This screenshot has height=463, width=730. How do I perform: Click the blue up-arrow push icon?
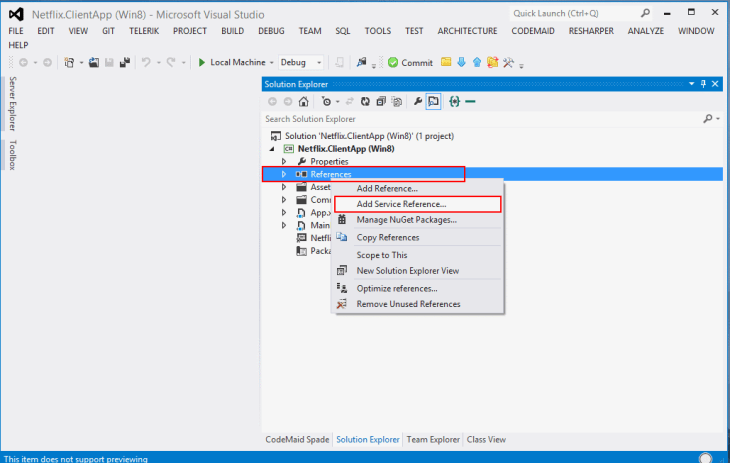tap(477, 62)
